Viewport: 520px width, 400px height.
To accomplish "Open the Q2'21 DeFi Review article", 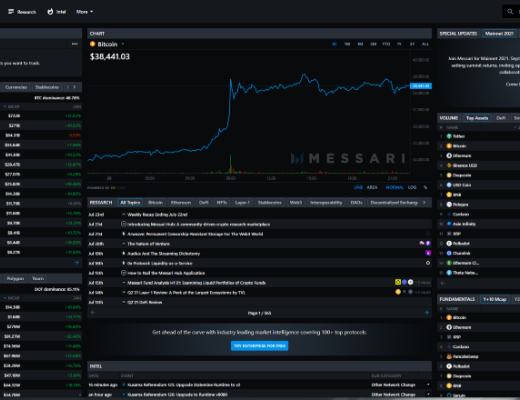I will pyautogui.click(x=145, y=302).
